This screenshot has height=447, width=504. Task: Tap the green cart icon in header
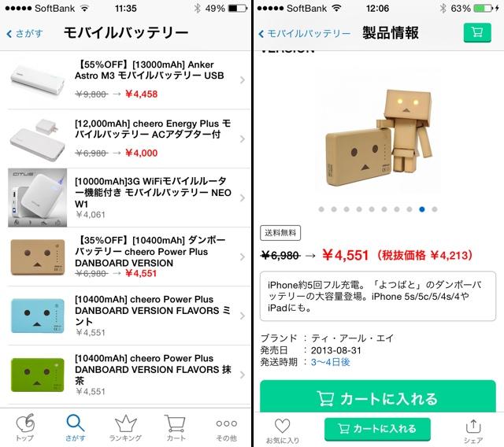pyautogui.click(x=477, y=32)
